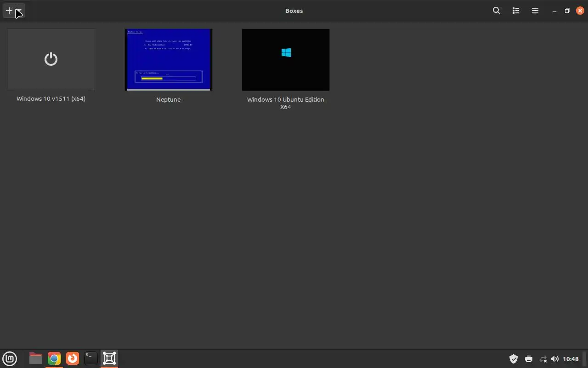Open the new box plus dropdown button
This screenshot has width=588, height=368.
[x=14, y=11]
